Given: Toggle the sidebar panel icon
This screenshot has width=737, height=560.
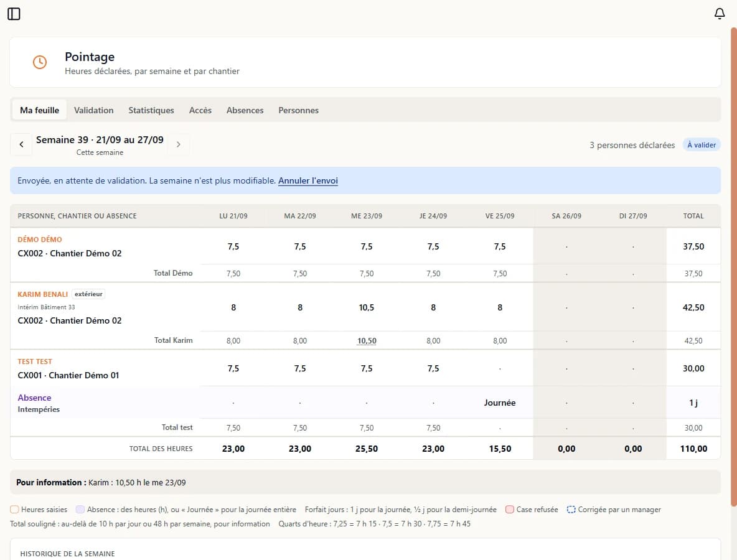Looking at the screenshot, I should click(x=14, y=14).
